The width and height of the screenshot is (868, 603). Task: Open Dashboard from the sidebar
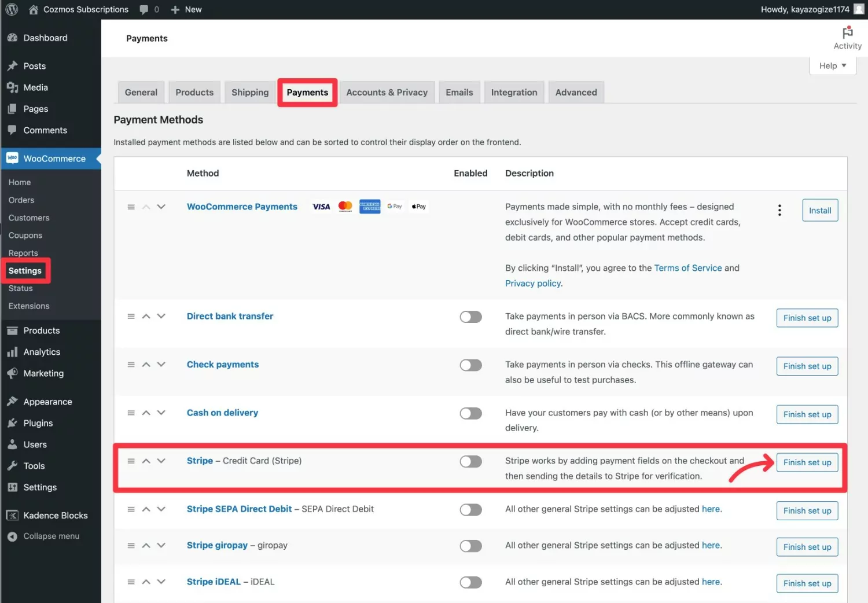(45, 38)
